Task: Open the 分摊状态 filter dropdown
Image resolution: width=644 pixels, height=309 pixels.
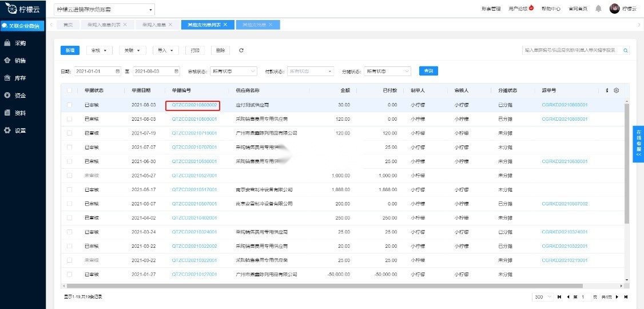Action: [x=388, y=72]
